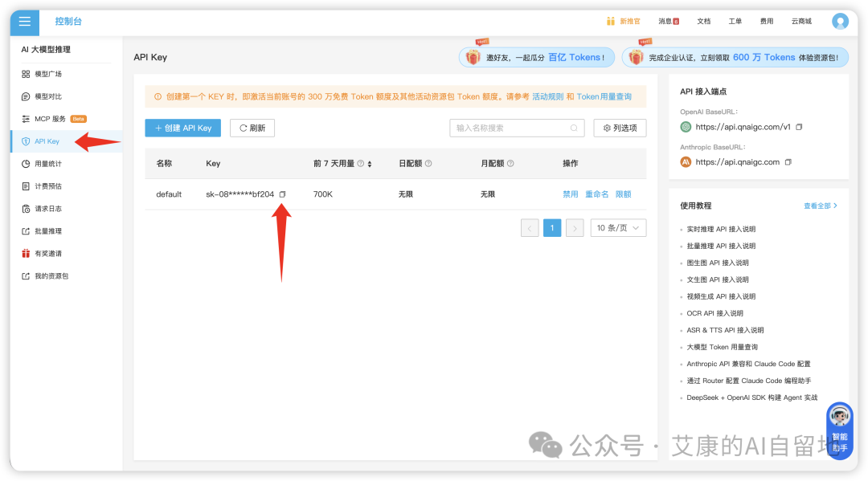Go to previous page arrow
Viewport: 868px width, 481px height.
530,228
